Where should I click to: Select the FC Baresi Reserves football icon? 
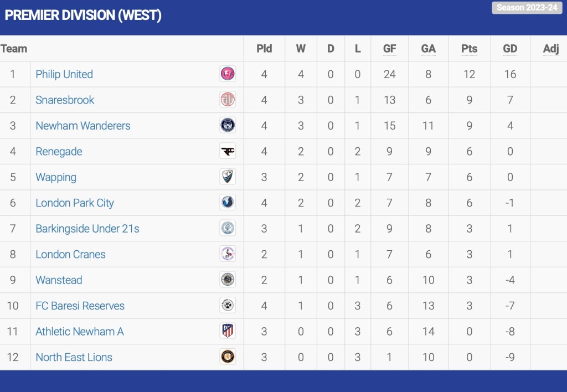point(228,305)
